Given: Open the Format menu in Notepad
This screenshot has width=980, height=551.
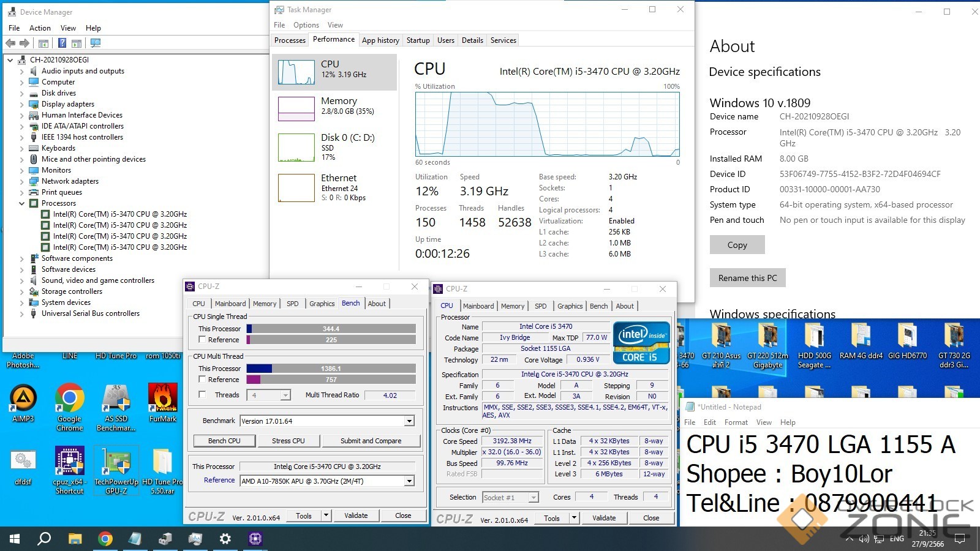Looking at the screenshot, I should coord(736,422).
